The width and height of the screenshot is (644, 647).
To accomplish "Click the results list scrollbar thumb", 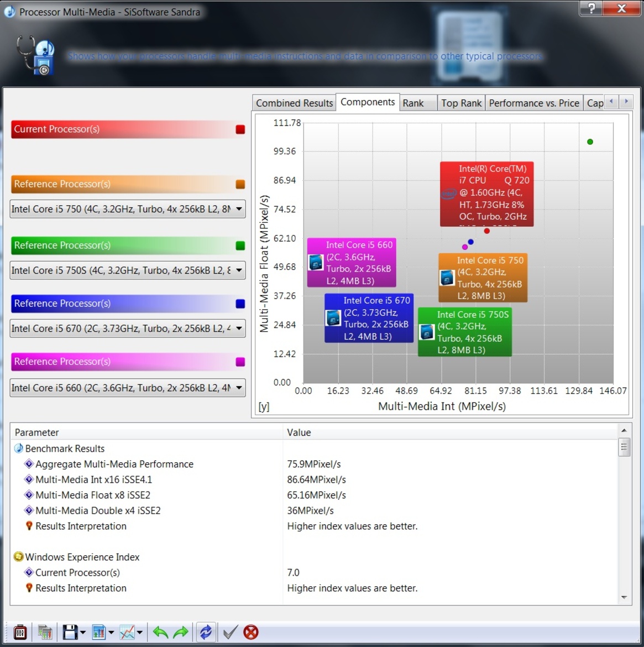I will click(624, 447).
